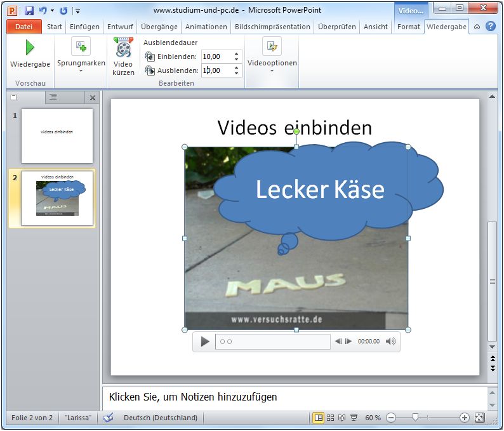504x431 pixels.
Task: Click the video seek timeline bar
Action: point(272,341)
